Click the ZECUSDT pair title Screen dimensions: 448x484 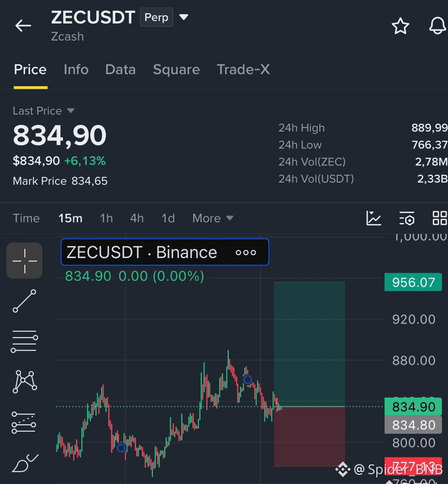click(x=93, y=18)
